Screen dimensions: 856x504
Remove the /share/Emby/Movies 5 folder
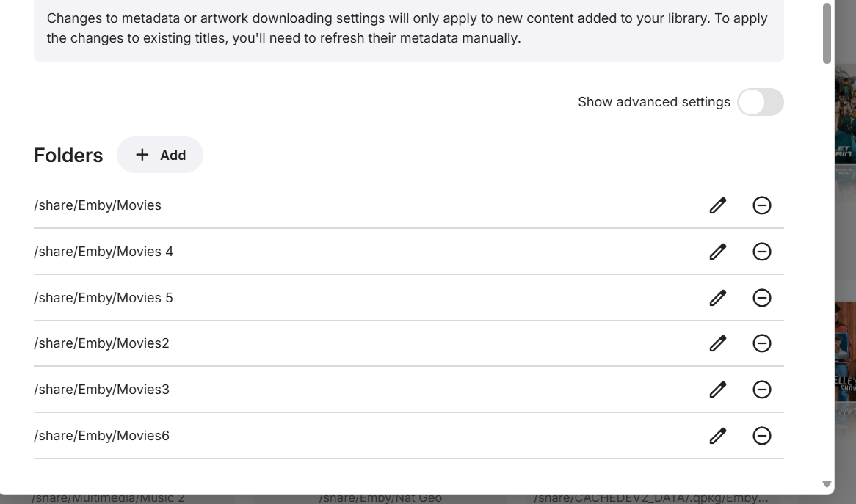[x=762, y=298]
